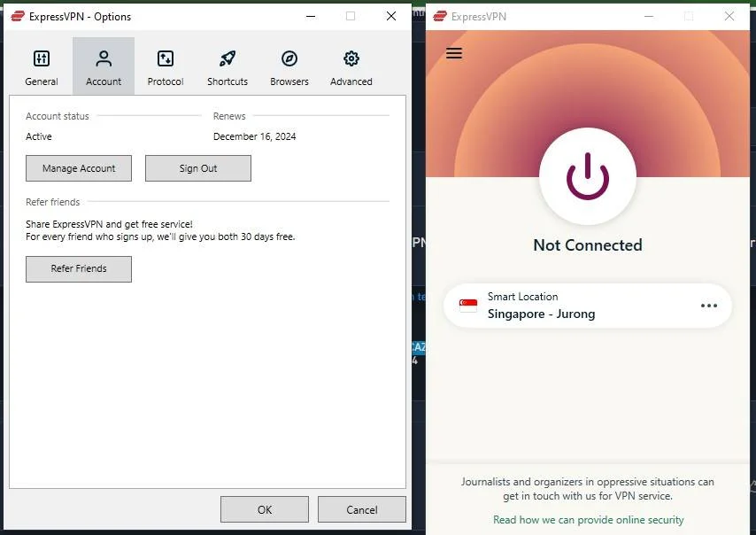
Task: Connect VPN using the power button
Action: point(587,176)
